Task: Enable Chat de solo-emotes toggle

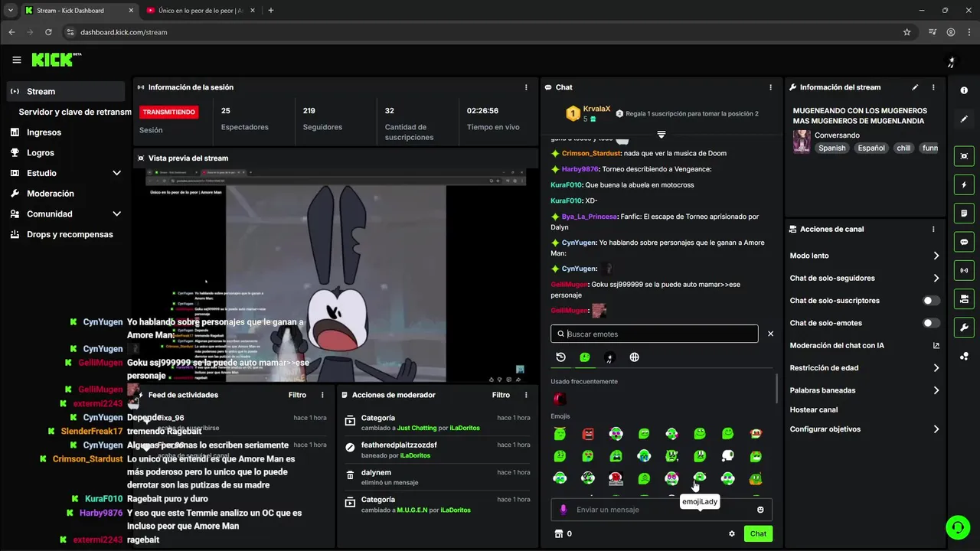Action: click(931, 323)
